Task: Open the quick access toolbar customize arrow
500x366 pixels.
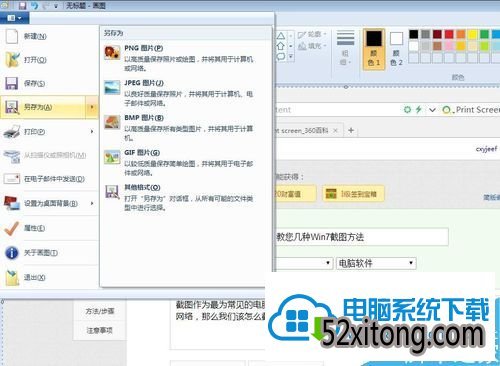Action: (56, 6)
